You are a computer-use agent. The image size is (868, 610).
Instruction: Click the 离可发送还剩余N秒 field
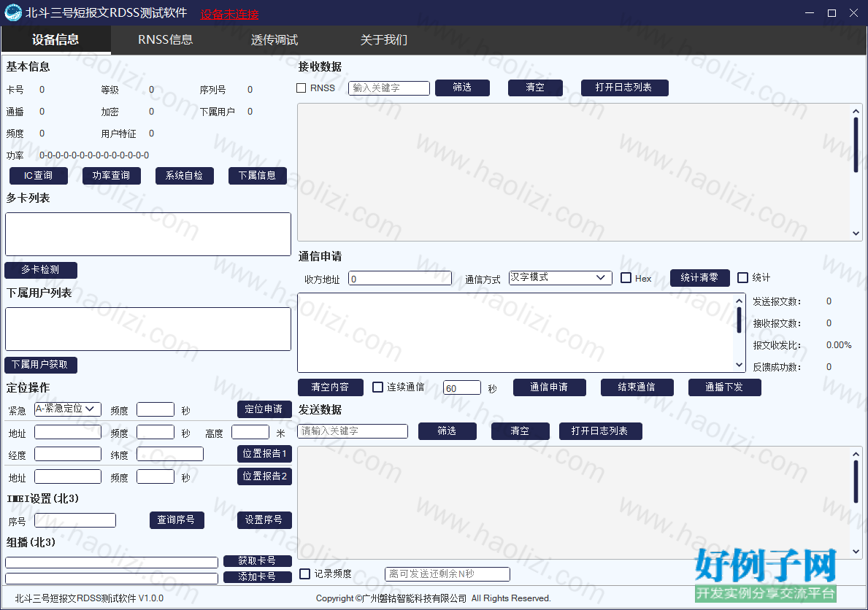pyautogui.click(x=448, y=574)
